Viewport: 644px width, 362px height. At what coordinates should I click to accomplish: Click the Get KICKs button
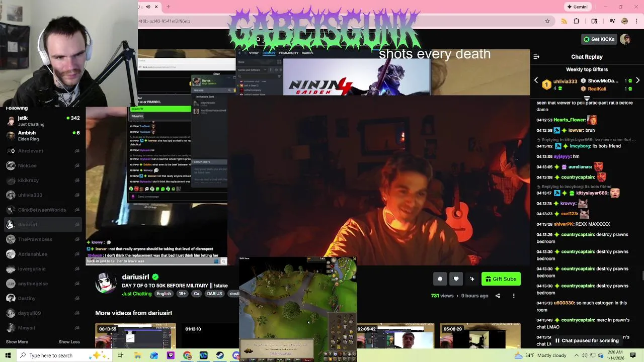599,39
